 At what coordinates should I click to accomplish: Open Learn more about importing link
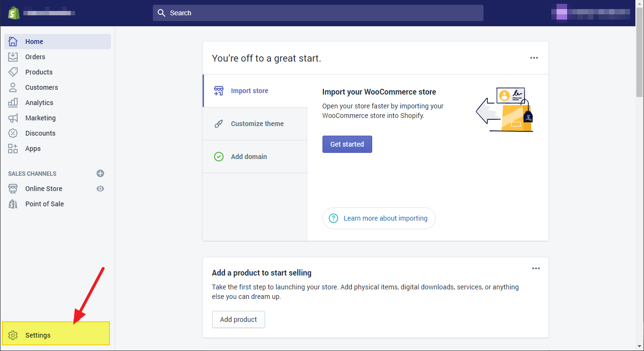[x=385, y=218]
